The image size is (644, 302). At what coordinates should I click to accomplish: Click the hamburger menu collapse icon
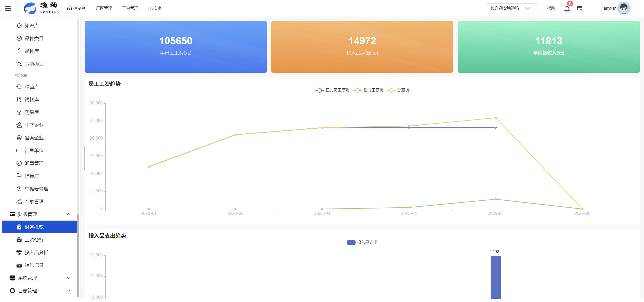8,8
